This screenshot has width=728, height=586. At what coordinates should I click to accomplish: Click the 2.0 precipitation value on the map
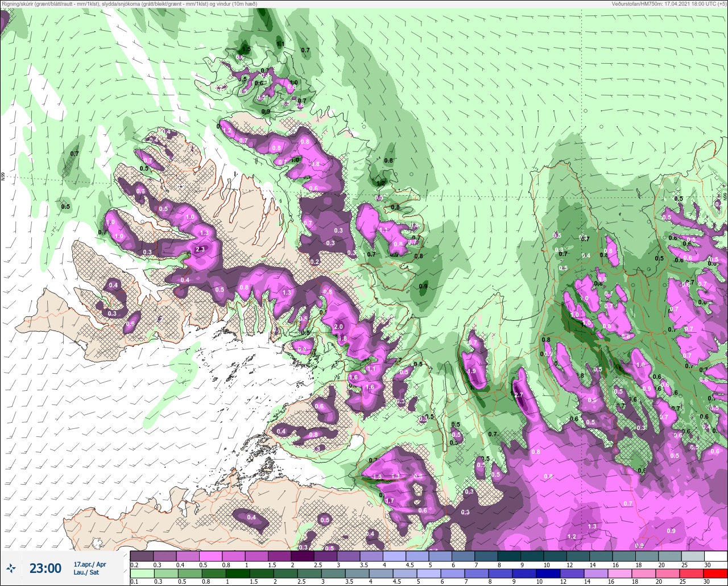click(x=338, y=327)
